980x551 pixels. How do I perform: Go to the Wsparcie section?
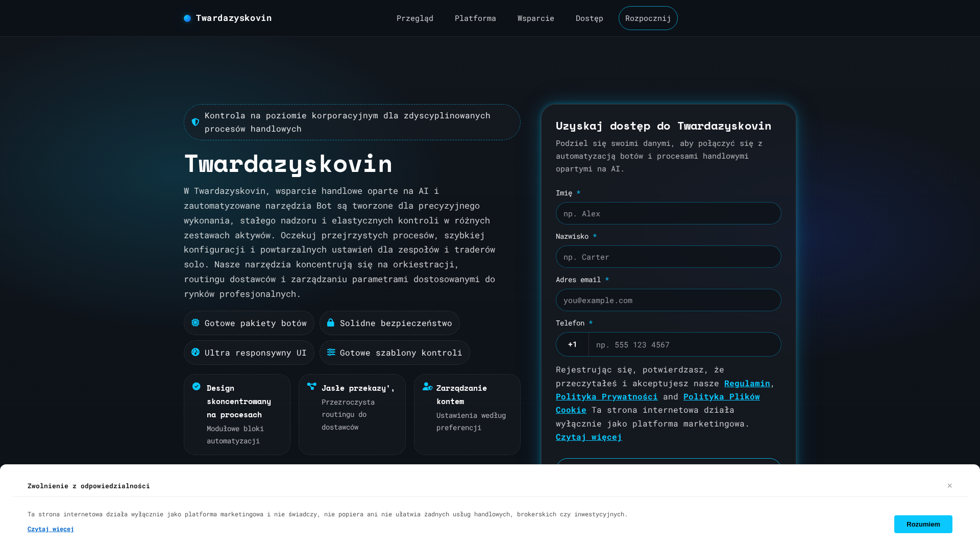click(x=536, y=18)
